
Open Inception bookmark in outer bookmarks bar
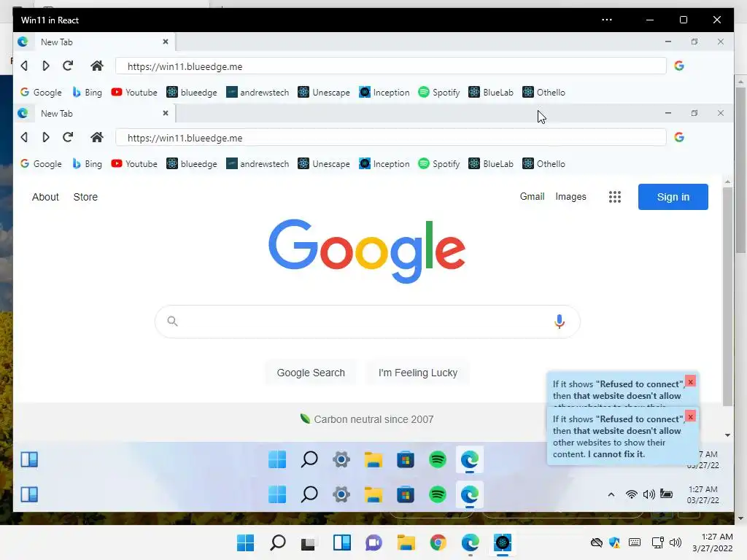click(x=384, y=93)
